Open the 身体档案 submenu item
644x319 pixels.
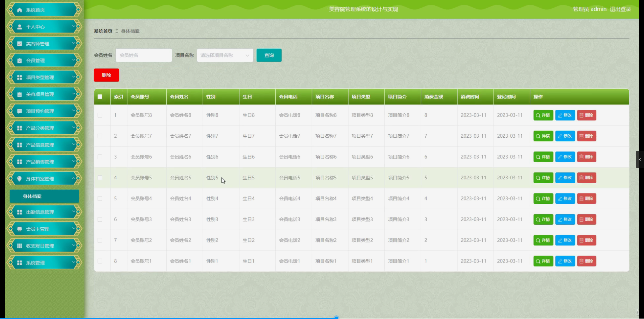[x=44, y=196]
